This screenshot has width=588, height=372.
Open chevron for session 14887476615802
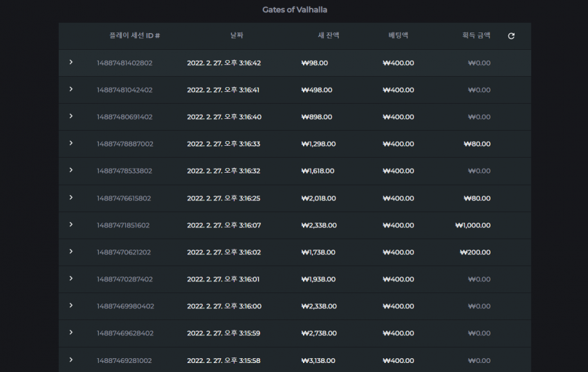pos(71,198)
